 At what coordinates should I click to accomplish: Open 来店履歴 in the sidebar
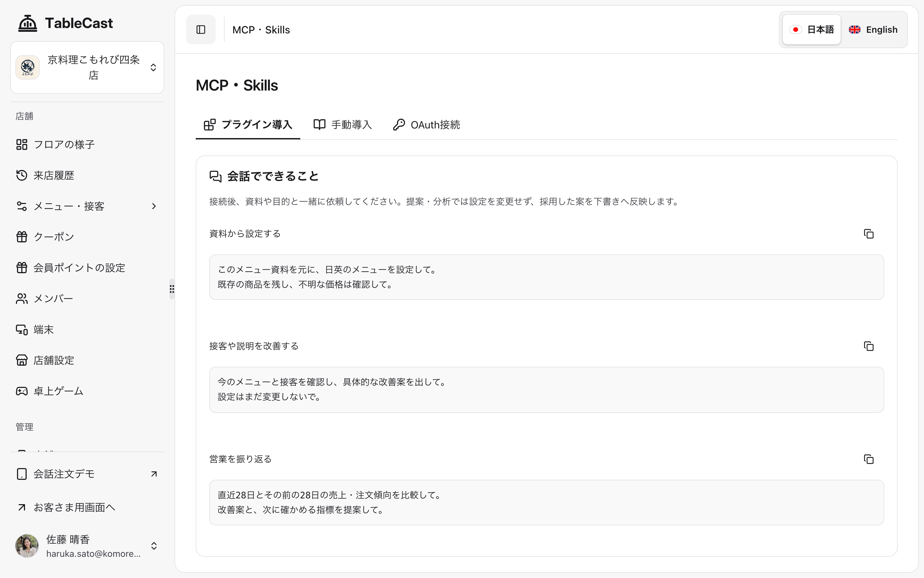click(x=87, y=175)
